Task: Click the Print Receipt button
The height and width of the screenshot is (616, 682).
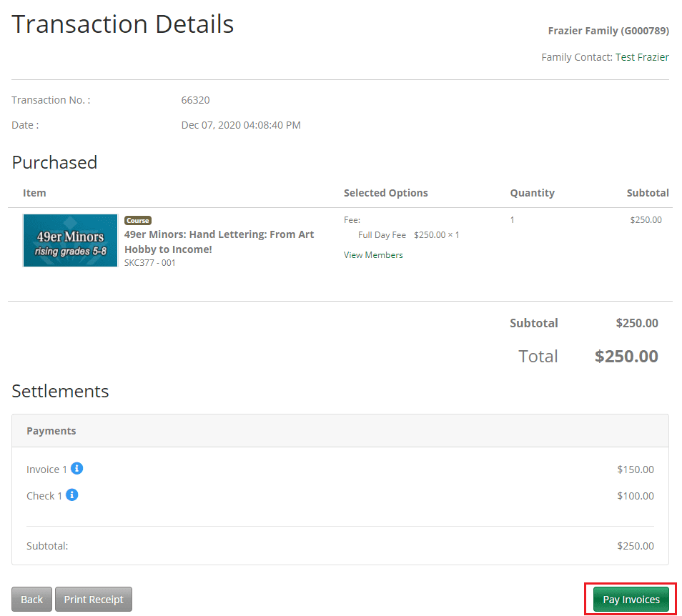Action: (94, 600)
